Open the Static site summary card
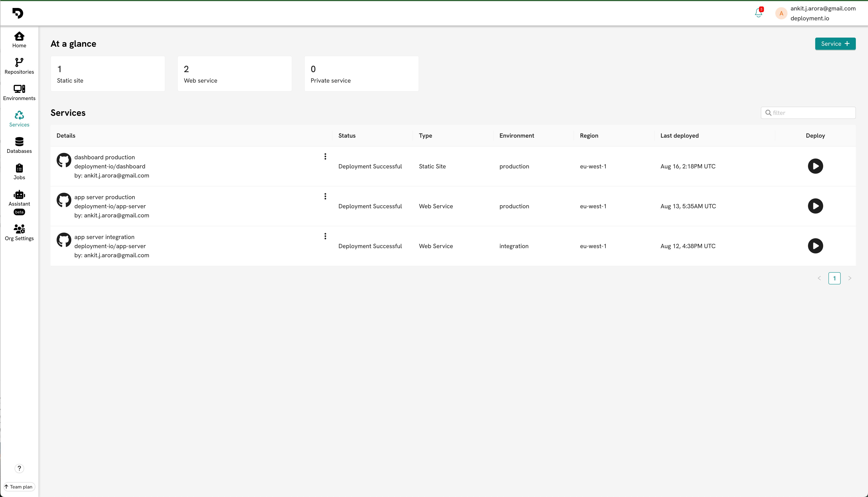 [108, 74]
